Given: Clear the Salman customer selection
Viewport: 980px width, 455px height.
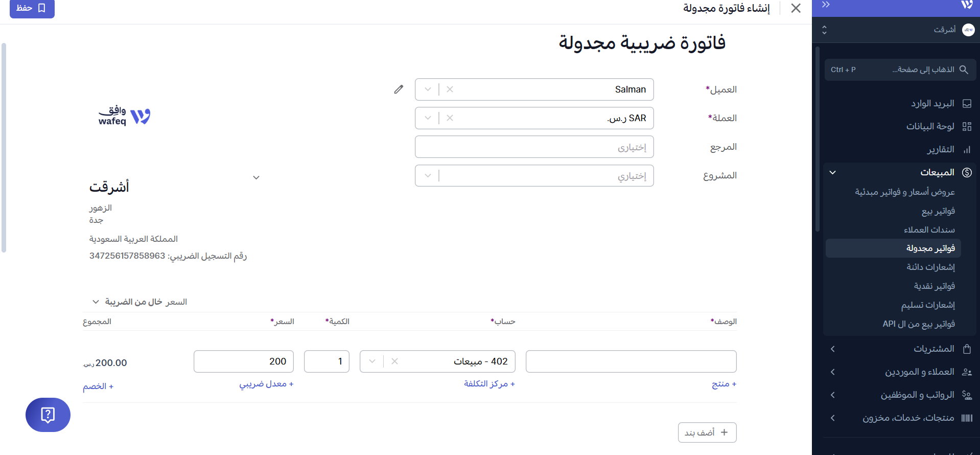Looking at the screenshot, I should pyautogui.click(x=450, y=89).
